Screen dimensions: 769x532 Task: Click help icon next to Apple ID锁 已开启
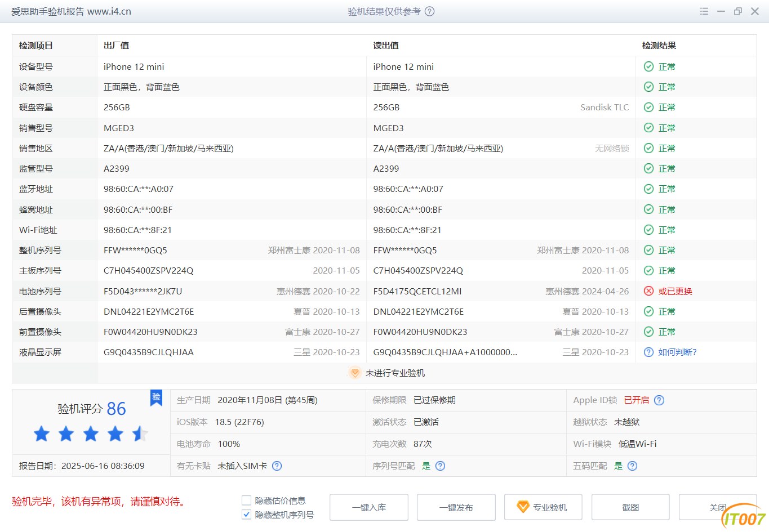click(659, 400)
